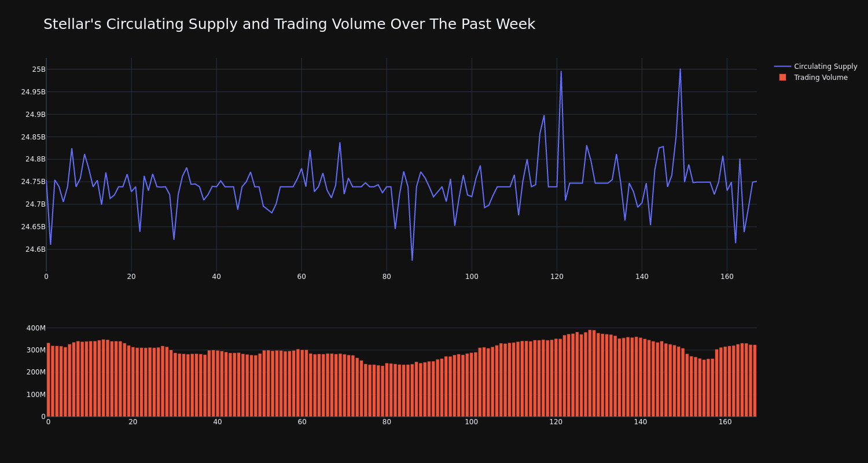Viewport: 868px width, 463px height.
Task: Click the 100M volume axis label
Action: 36,395
